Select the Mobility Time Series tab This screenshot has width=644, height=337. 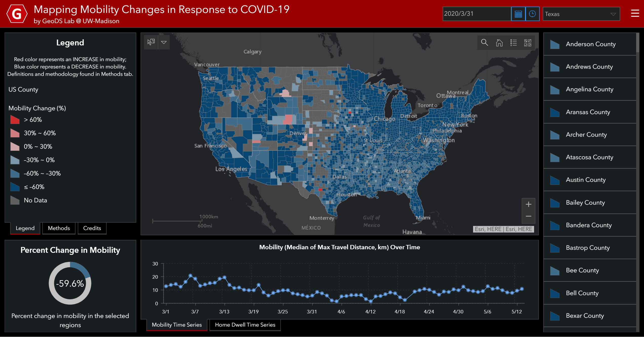click(x=177, y=325)
